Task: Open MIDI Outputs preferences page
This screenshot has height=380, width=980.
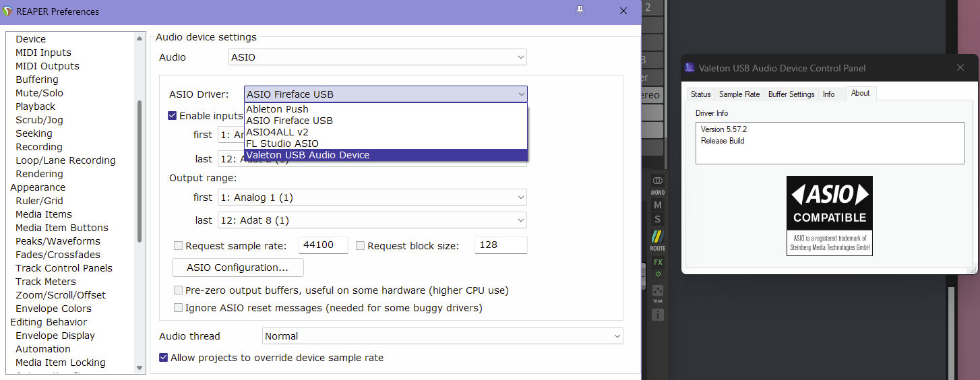Action: point(47,66)
